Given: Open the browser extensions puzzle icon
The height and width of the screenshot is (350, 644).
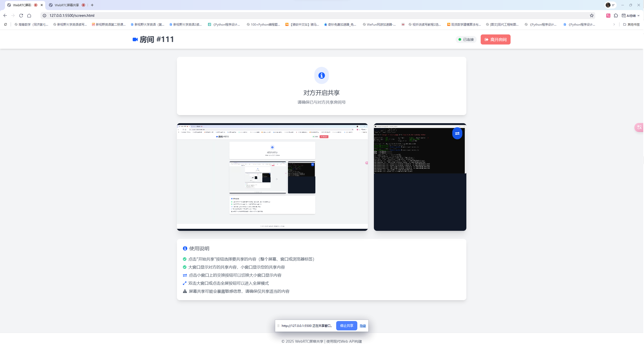Looking at the screenshot, I should [x=616, y=16].
